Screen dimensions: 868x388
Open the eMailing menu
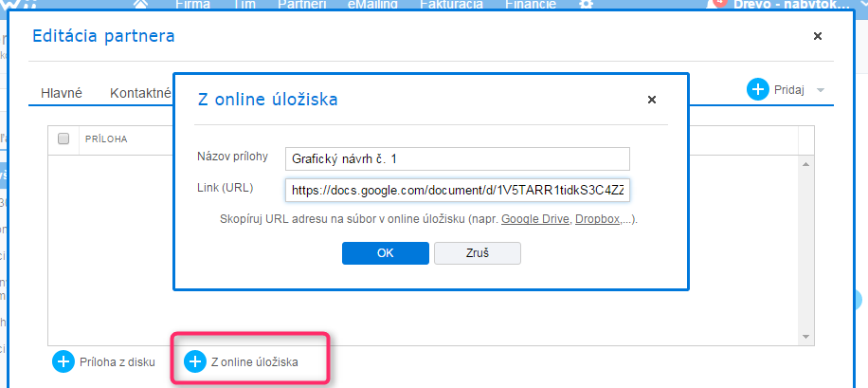point(372,5)
